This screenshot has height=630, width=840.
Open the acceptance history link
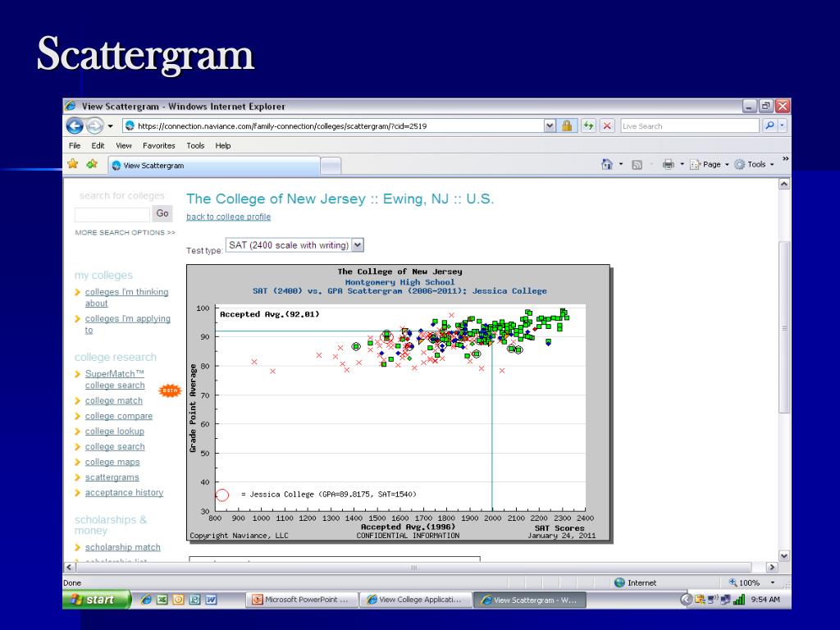coord(124,492)
